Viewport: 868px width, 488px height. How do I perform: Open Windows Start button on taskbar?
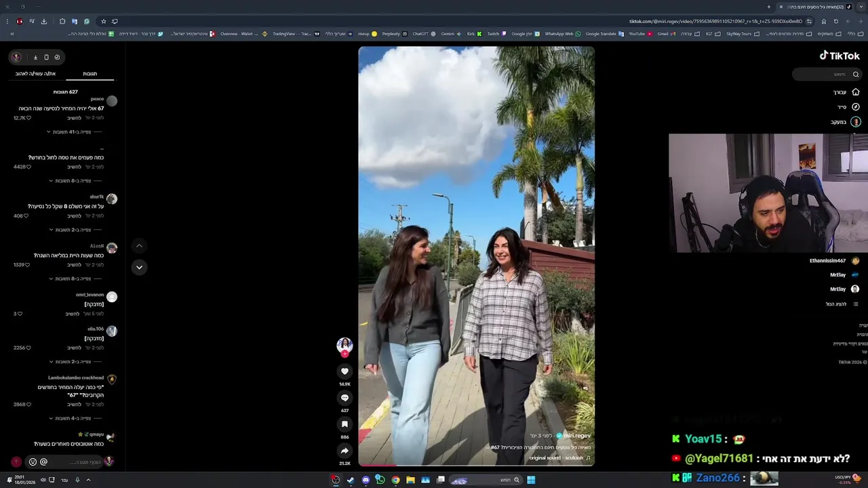[531, 480]
